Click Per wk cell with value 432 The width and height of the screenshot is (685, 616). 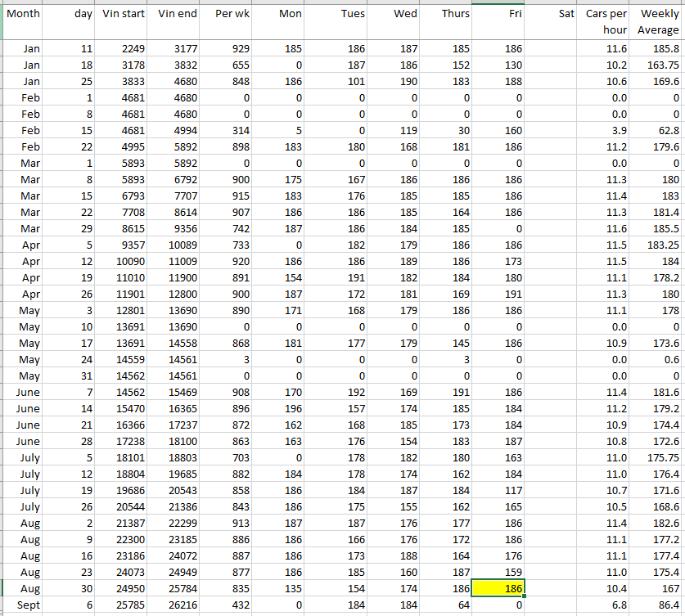228,605
